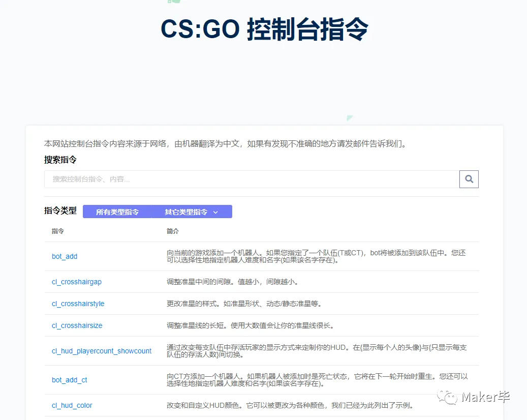Click the cl_crosshairsize description text
This screenshot has height=420, width=527.
point(251,325)
